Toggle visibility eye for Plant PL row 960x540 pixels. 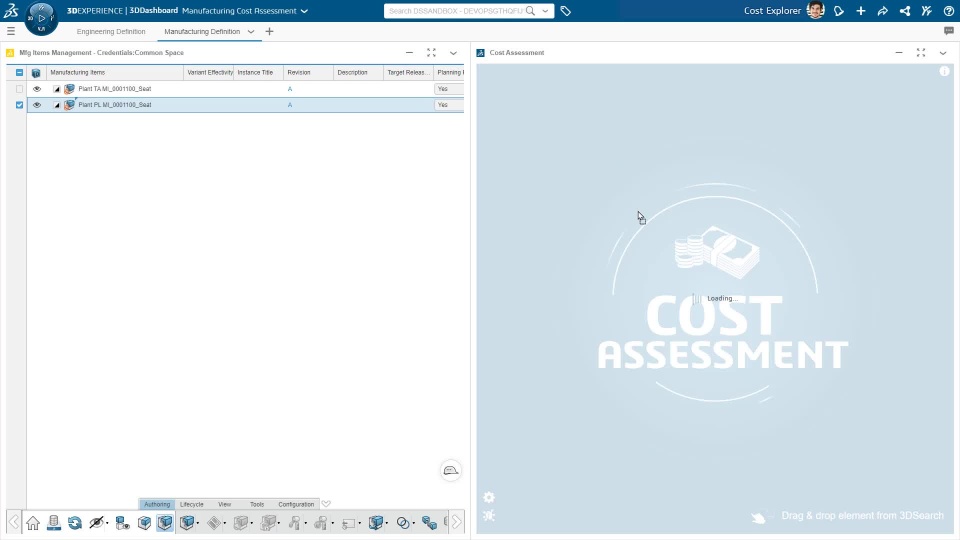(x=37, y=105)
